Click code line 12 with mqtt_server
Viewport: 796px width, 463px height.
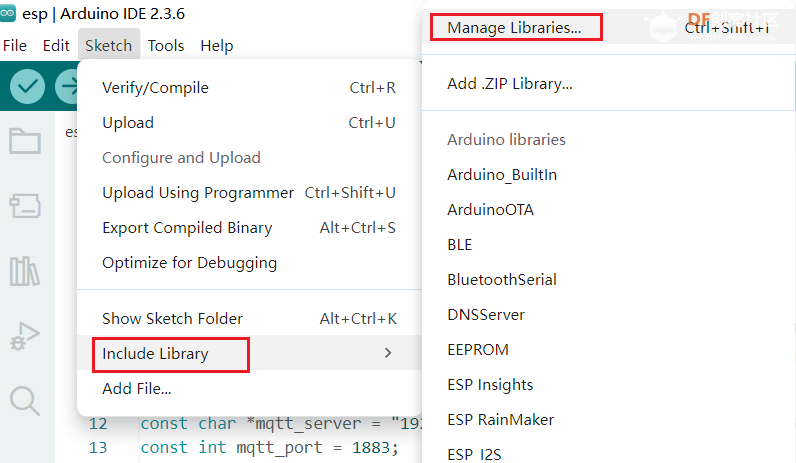pos(281,423)
